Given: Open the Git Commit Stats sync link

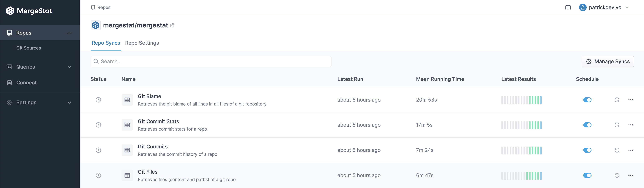Looking at the screenshot, I should click(x=158, y=121).
